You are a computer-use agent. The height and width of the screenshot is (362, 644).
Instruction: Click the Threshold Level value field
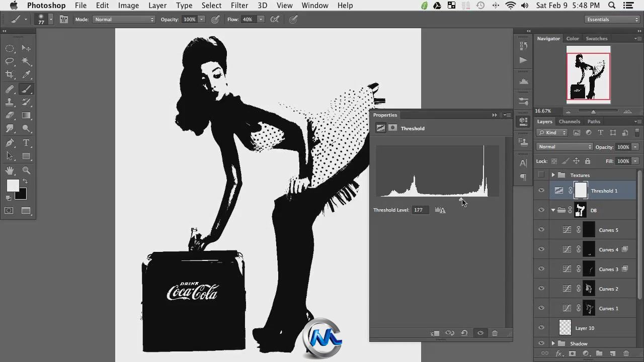pyautogui.click(x=421, y=210)
